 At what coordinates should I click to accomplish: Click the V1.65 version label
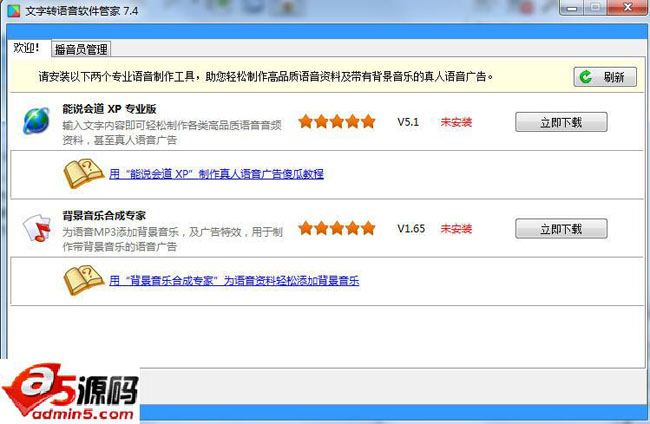411,229
